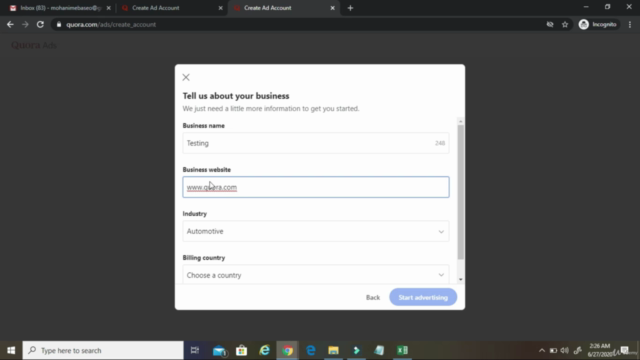Viewport: 640px width, 360px height.
Task: Open File Explorer from taskbar
Action: [333, 350]
